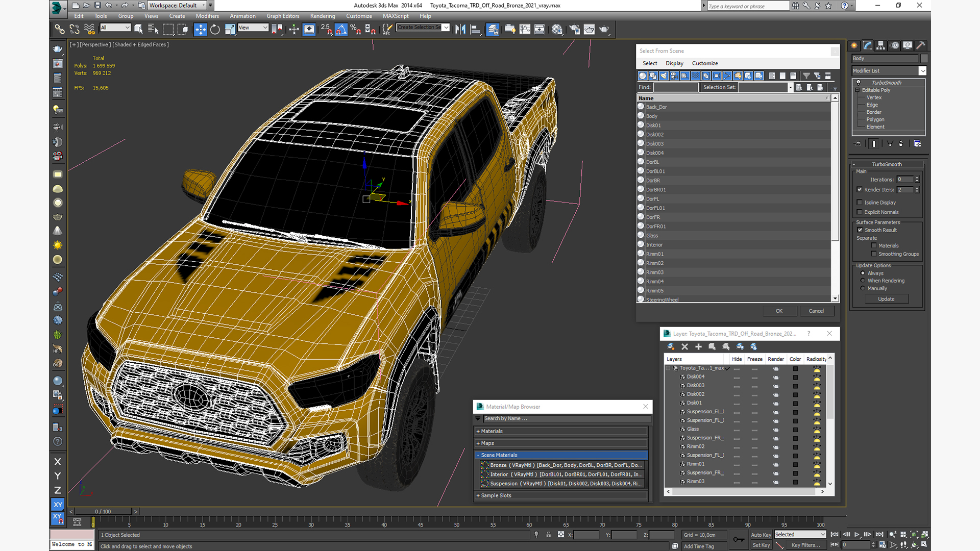Open Workspace Default dropdown

[178, 6]
